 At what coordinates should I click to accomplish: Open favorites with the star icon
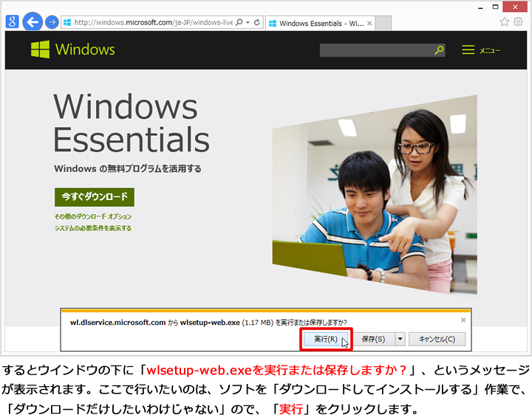pos(505,21)
